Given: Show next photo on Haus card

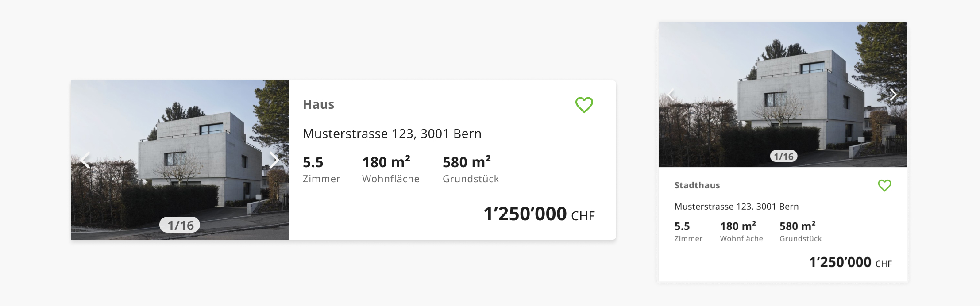Looking at the screenshot, I should point(274,160).
